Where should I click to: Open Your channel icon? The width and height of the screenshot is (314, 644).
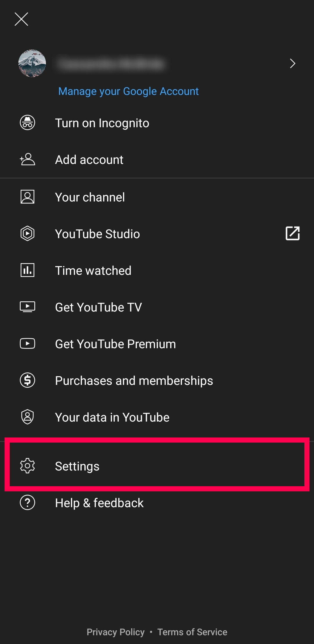pyautogui.click(x=28, y=197)
